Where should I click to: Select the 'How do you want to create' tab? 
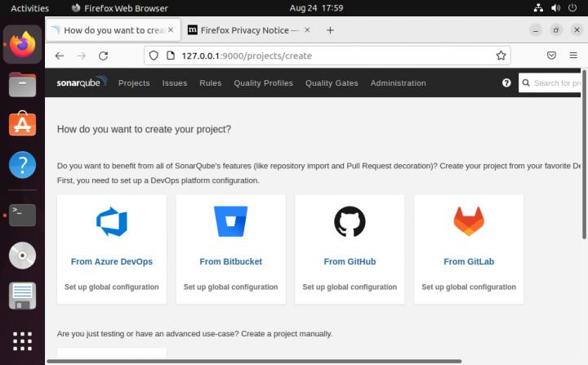pyautogui.click(x=114, y=30)
